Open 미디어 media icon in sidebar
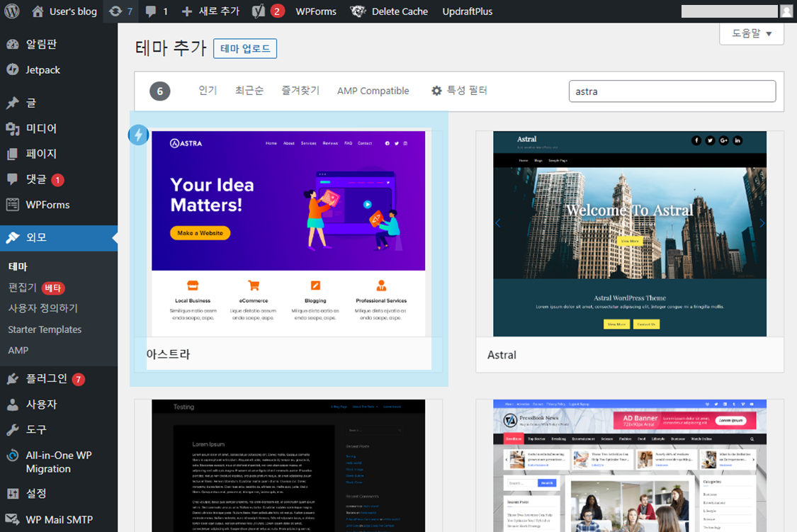This screenshot has width=797, height=532. click(x=13, y=128)
